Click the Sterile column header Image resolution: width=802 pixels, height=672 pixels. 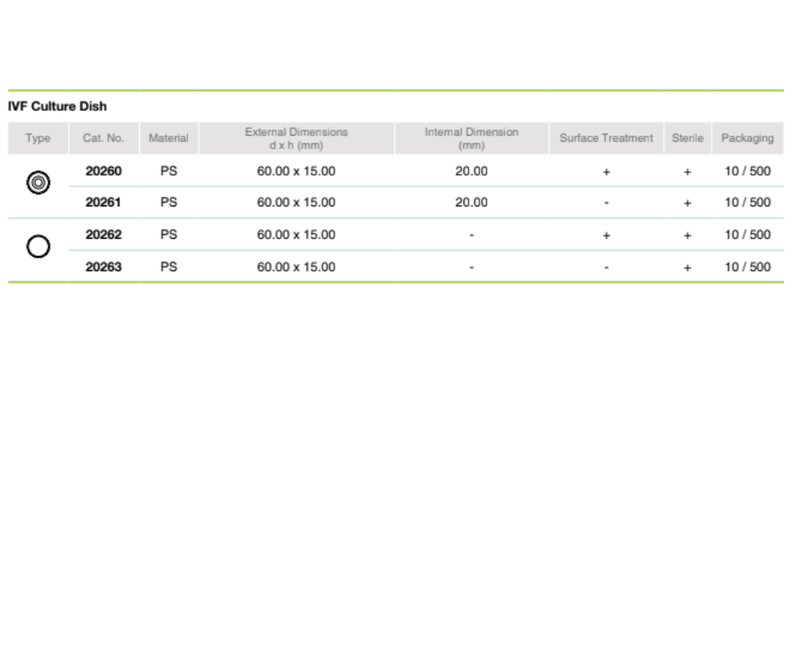[687, 138]
